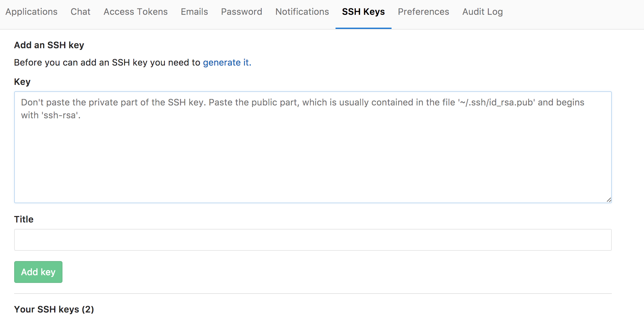This screenshot has width=644, height=317.
Task: Click the 'Before you can add' instruction text
Action: (x=107, y=62)
